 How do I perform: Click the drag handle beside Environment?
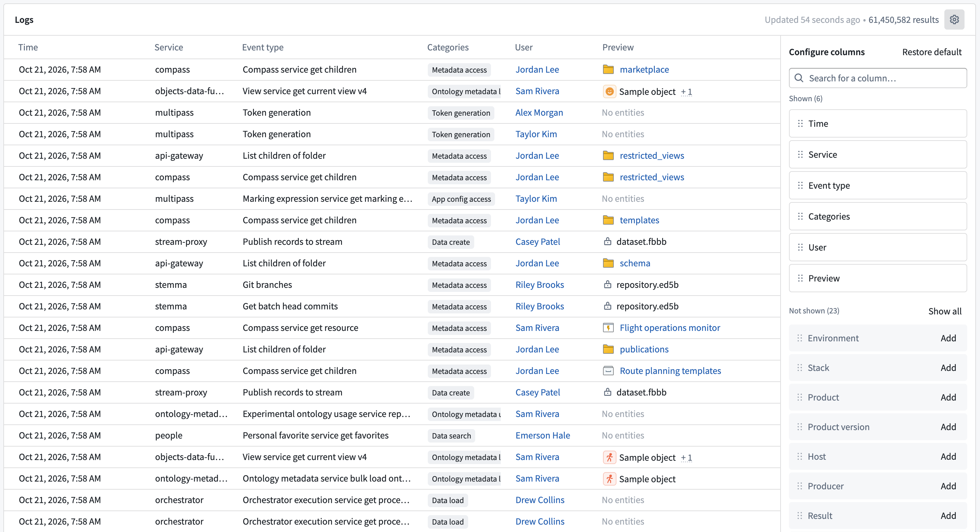click(x=799, y=338)
